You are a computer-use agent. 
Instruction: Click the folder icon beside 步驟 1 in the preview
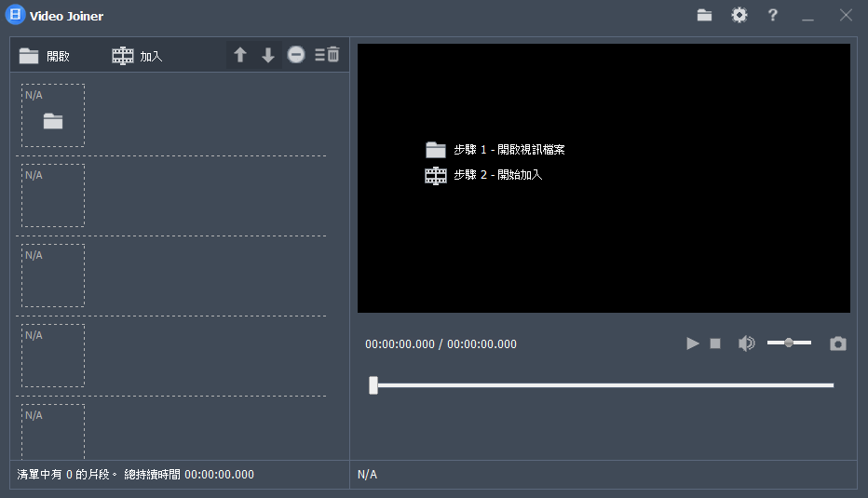(436, 149)
